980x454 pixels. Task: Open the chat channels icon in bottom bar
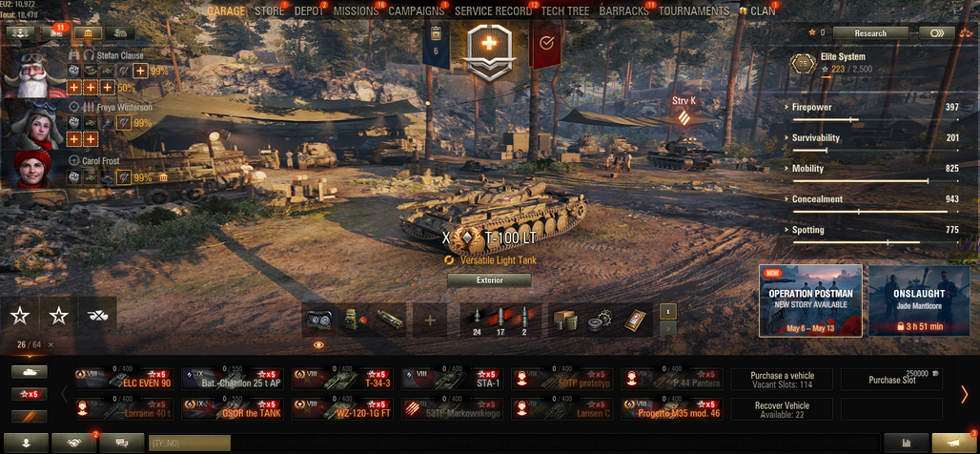click(x=122, y=443)
